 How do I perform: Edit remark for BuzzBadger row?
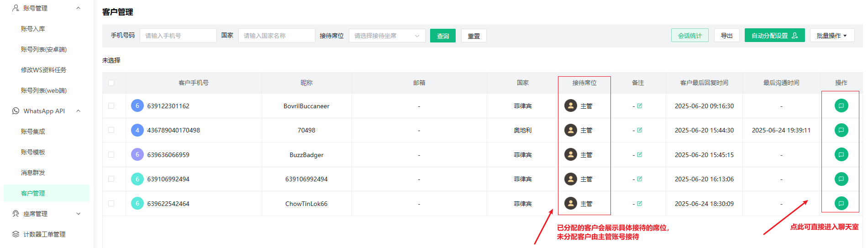pyautogui.click(x=640, y=154)
